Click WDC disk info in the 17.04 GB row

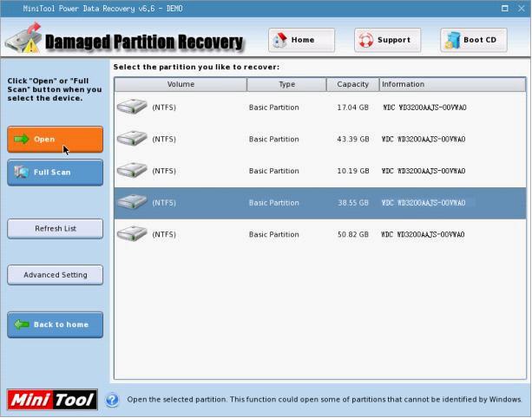[424, 108]
